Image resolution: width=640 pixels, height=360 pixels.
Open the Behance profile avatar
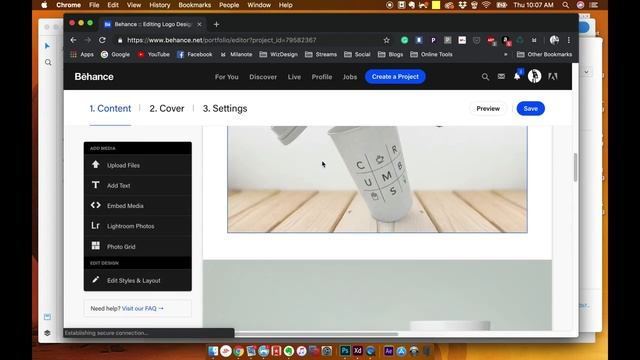[x=534, y=76]
